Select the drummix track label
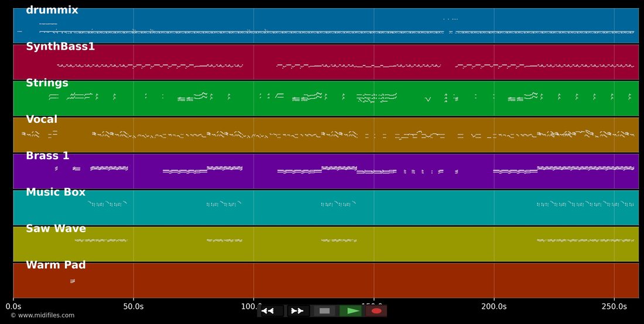Screen dimensions: 644x324 pyautogui.click(x=52, y=11)
